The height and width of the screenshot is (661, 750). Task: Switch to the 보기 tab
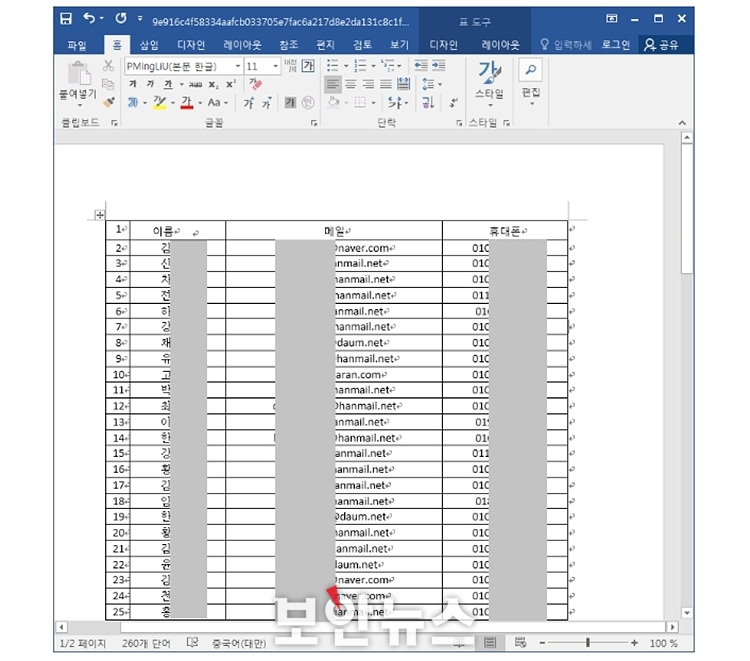tap(399, 45)
